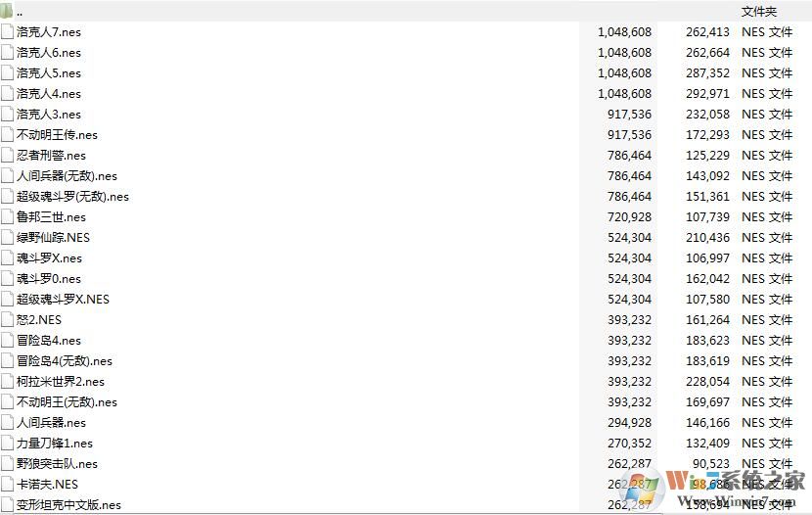Click the packed size 232,058 value

[x=708, y=114]
